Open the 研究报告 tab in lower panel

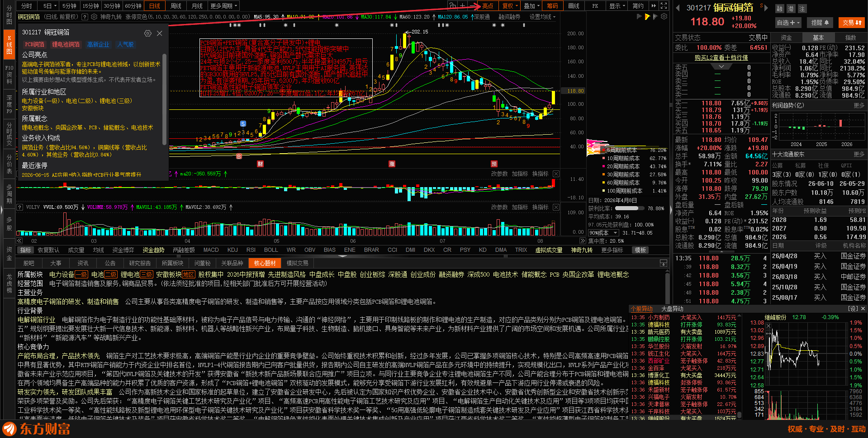140,263
